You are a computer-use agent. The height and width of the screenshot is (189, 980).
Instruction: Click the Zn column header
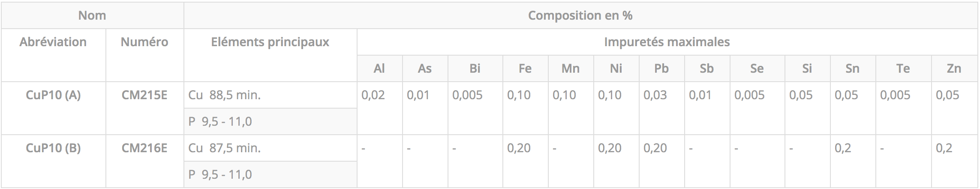click(954, 68)
